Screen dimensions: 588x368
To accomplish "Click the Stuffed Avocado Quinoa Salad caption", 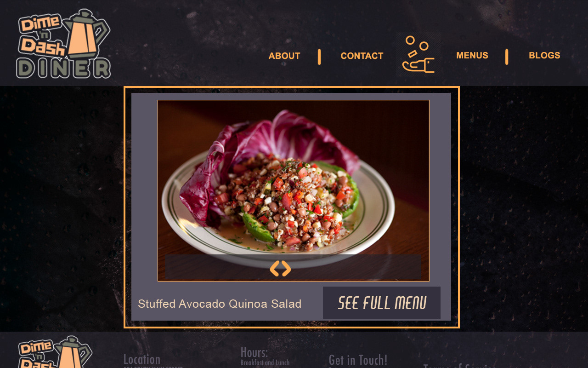I will (x=220, y=304).
